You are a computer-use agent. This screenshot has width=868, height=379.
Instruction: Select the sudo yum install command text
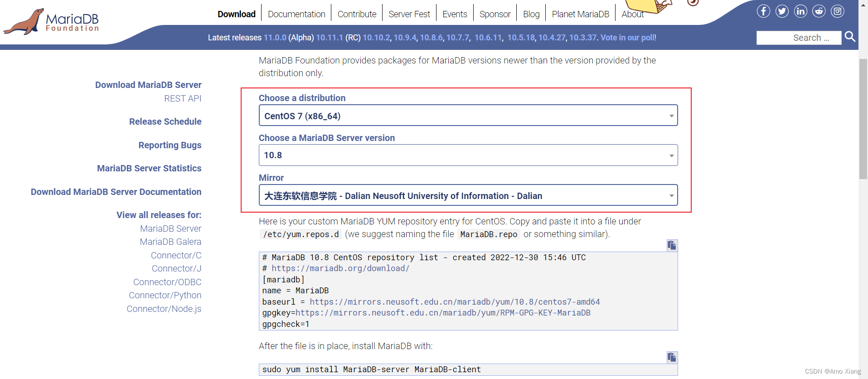(x=372, y=369)
